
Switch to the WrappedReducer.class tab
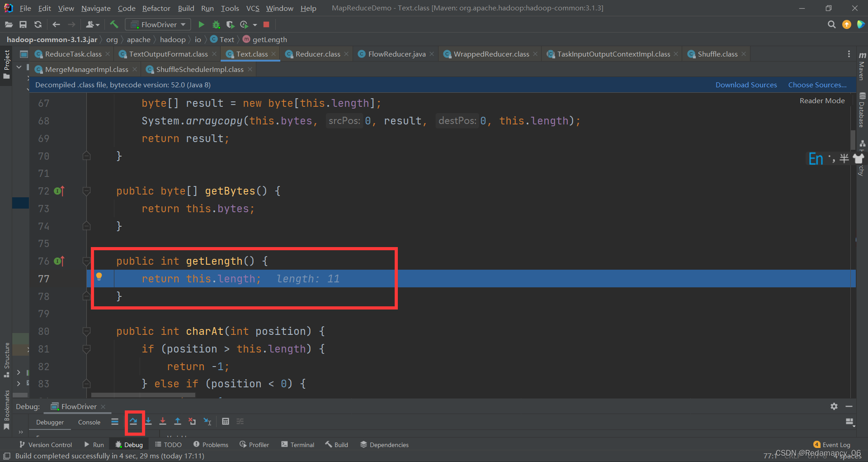(x=491, y=54)
